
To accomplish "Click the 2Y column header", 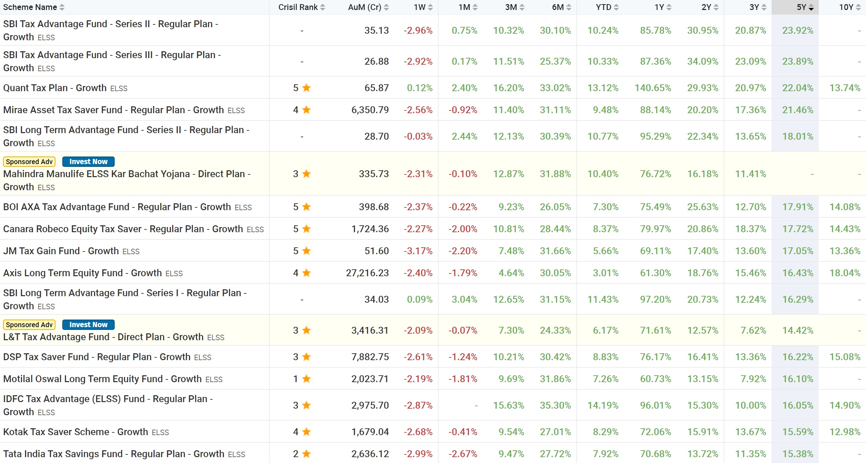I will point(706,7).
